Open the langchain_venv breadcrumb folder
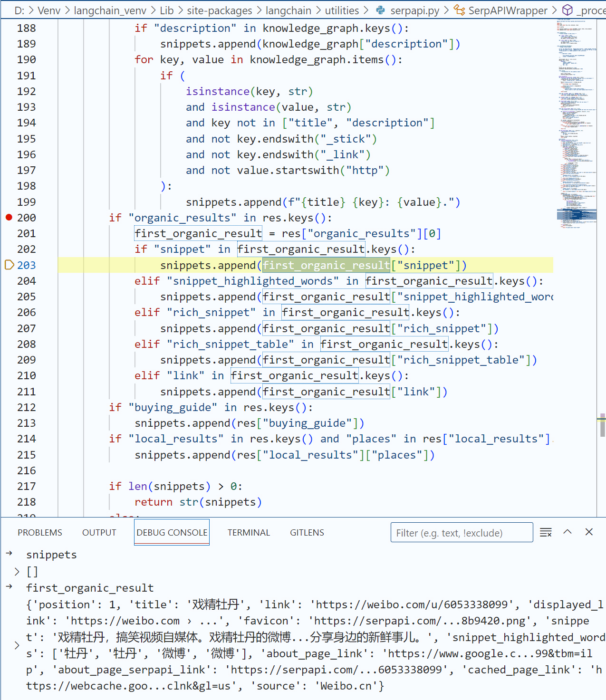Screen dimensions: 606x700 (x=110, y=10)
